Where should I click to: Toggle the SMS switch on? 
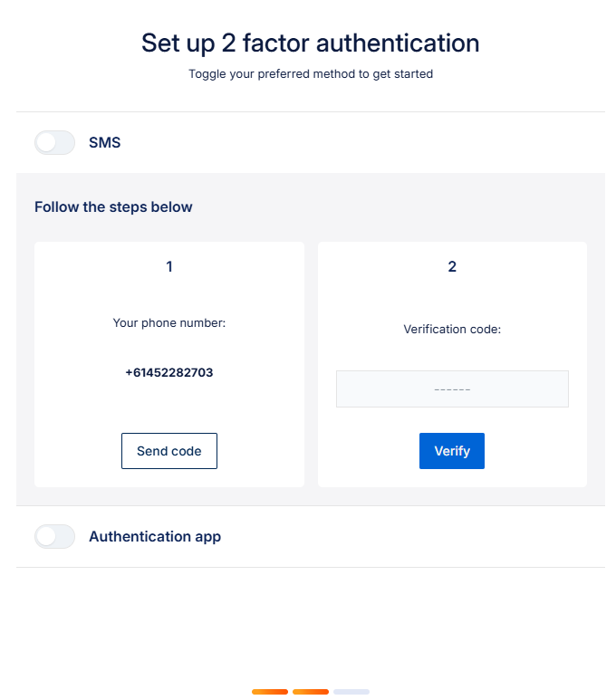(x=54, y=143)
